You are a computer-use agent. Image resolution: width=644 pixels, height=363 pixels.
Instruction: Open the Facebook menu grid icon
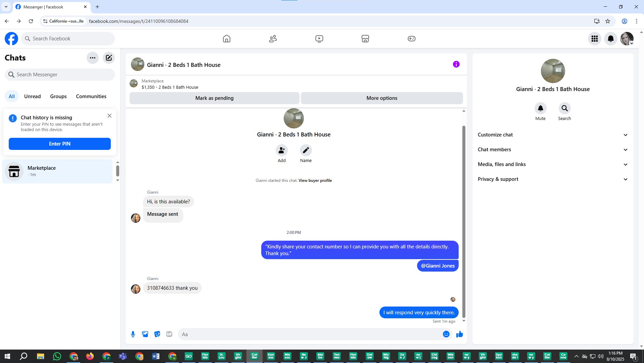595,39
